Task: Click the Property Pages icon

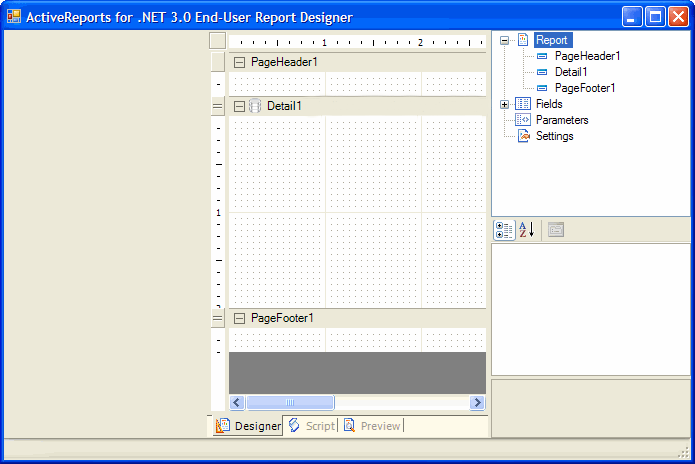Action: (555, 230)
